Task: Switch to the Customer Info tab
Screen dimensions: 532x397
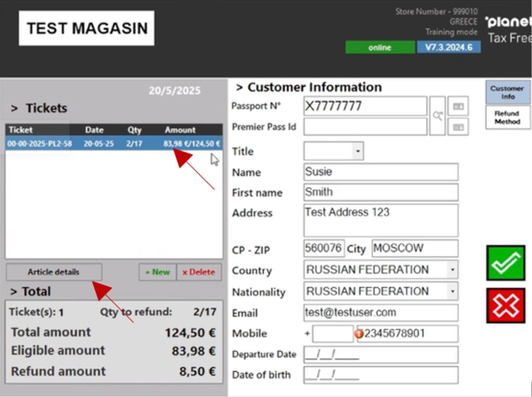Action: click(x=507, y=93)
